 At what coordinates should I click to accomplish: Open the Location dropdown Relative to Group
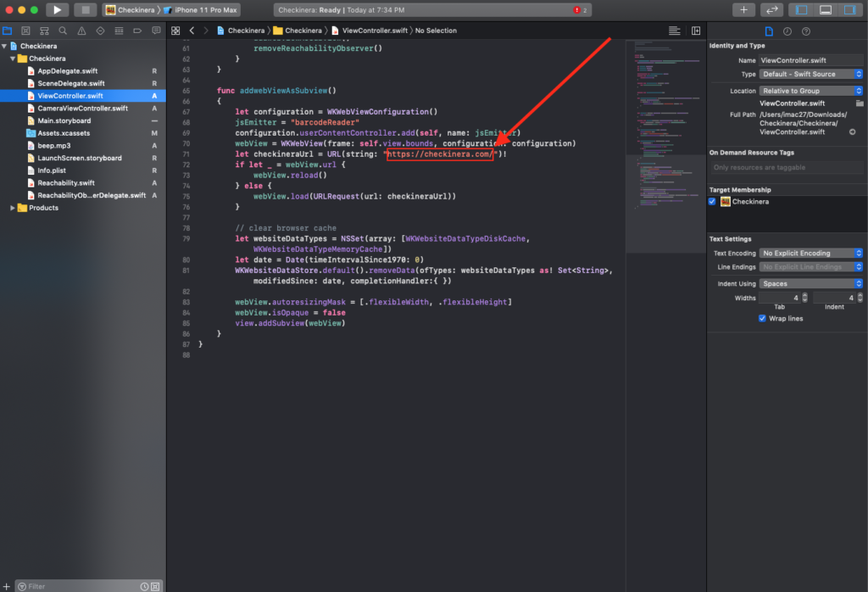(811, 91)
